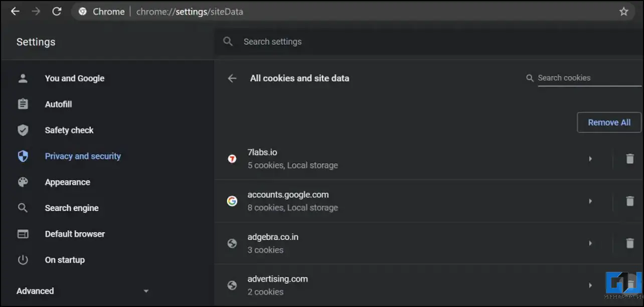
Task: Click the Search cookies field
Action: tap(589, 78)
